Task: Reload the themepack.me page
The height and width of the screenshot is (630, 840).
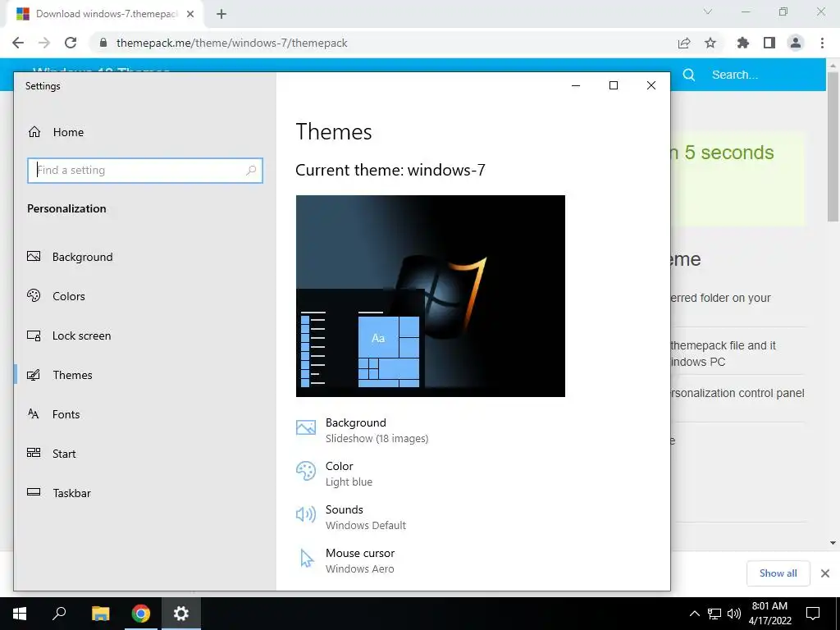Action: pos(71,43)
